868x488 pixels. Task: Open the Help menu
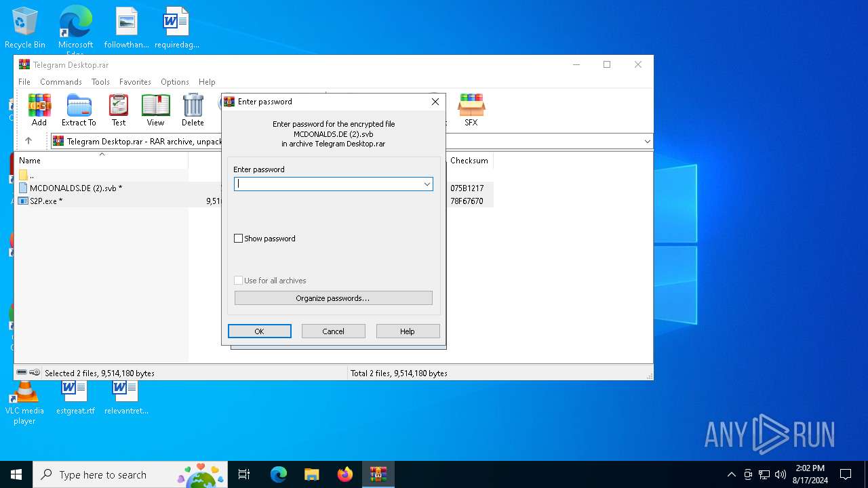tap(207, 81)
